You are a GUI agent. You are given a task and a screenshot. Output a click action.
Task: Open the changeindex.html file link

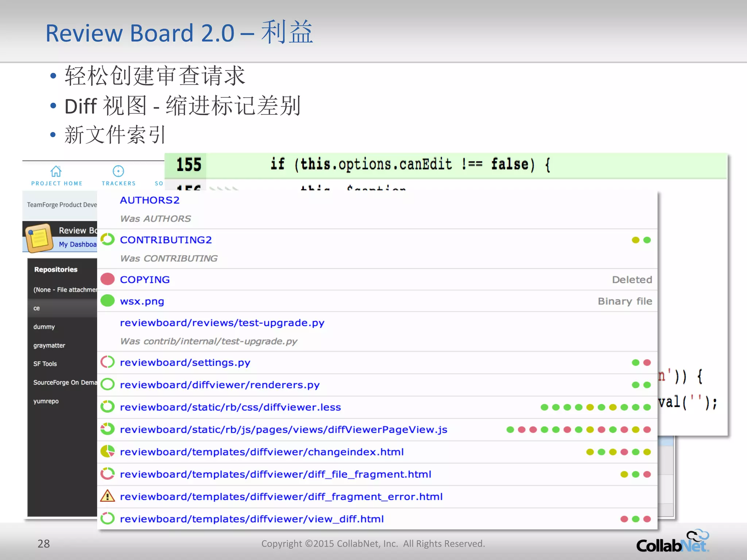point(262,452)
